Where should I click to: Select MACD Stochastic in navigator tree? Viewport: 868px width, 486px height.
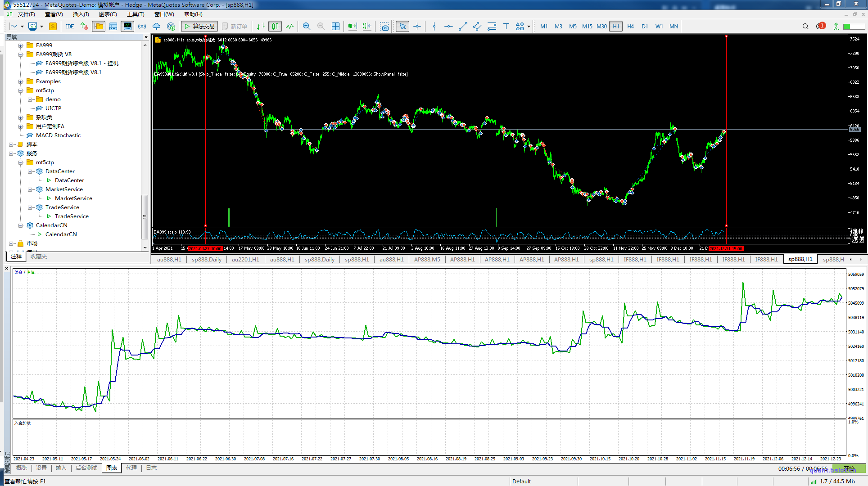tap(58, 135)
